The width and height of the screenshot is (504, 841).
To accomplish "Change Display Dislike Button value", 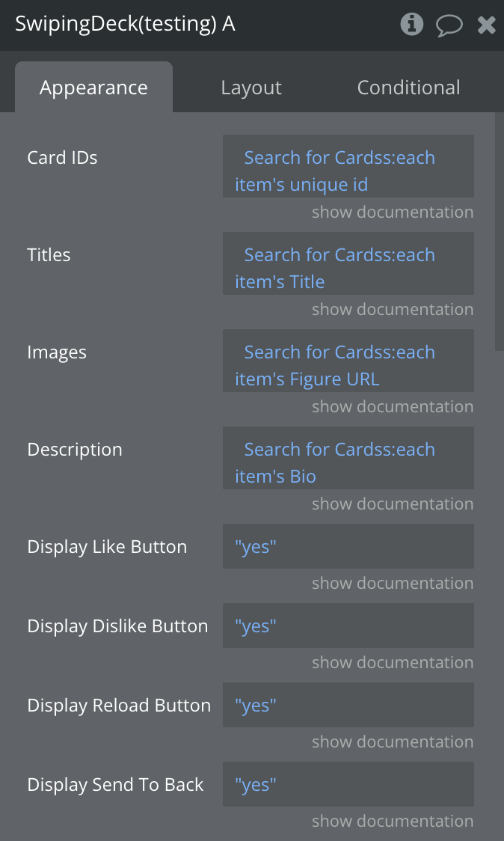I will pyautogui.click(x=348, y=626).
